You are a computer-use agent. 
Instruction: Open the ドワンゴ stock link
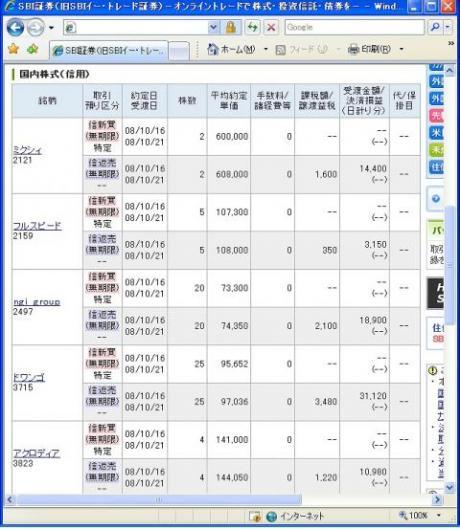coord(29,378)
